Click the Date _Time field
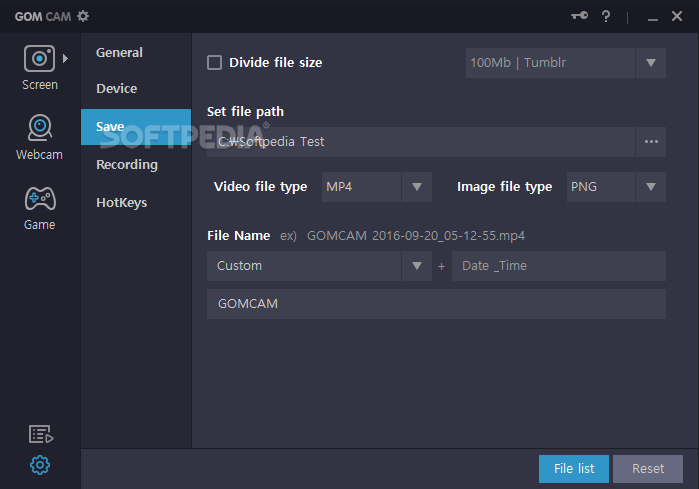The height and width of the screenshot is (489, 699). tap(559, 266)
